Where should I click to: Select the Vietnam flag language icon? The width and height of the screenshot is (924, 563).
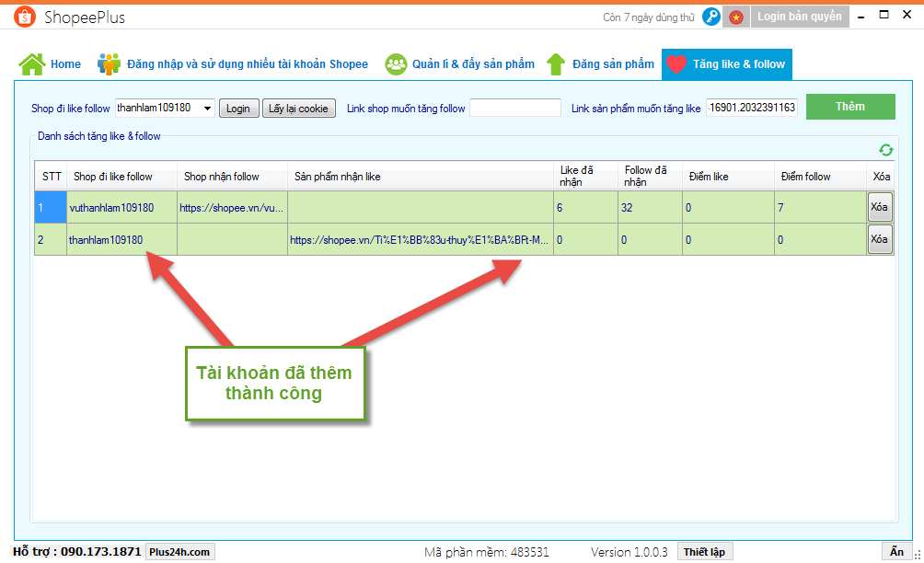736,17
